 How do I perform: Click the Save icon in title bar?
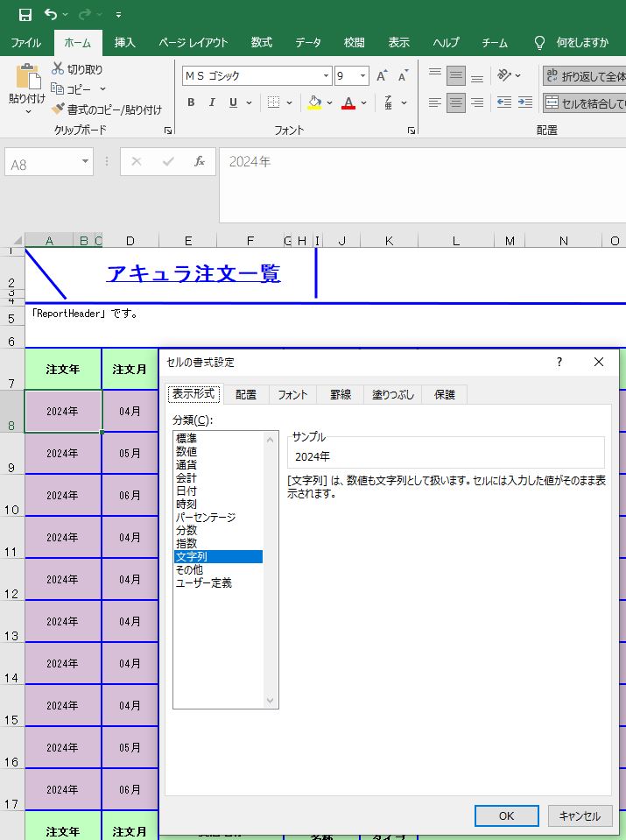pyautogui.click(x=25, y=15)
